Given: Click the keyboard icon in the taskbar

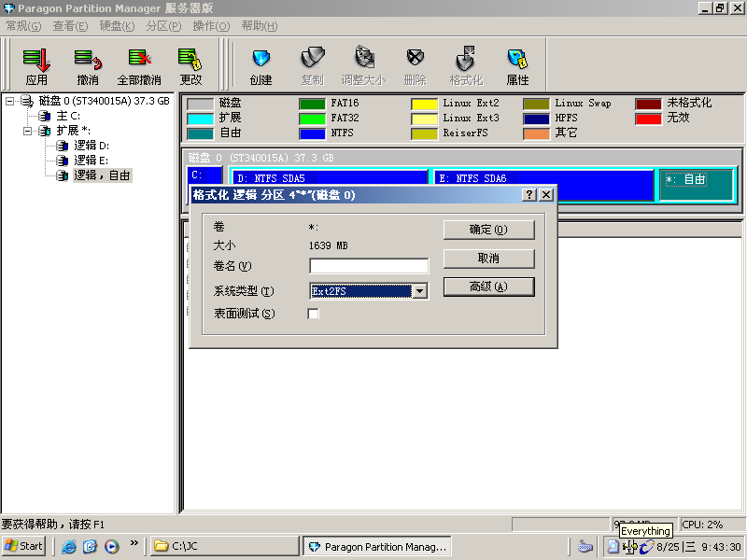Looking at the screenshot, I should 585,547.
